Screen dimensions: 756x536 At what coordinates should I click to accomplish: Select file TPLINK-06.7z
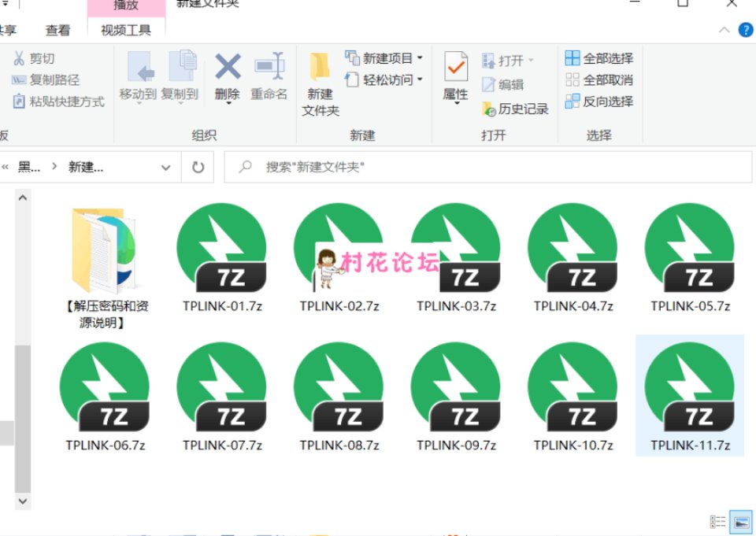point(105,397)
